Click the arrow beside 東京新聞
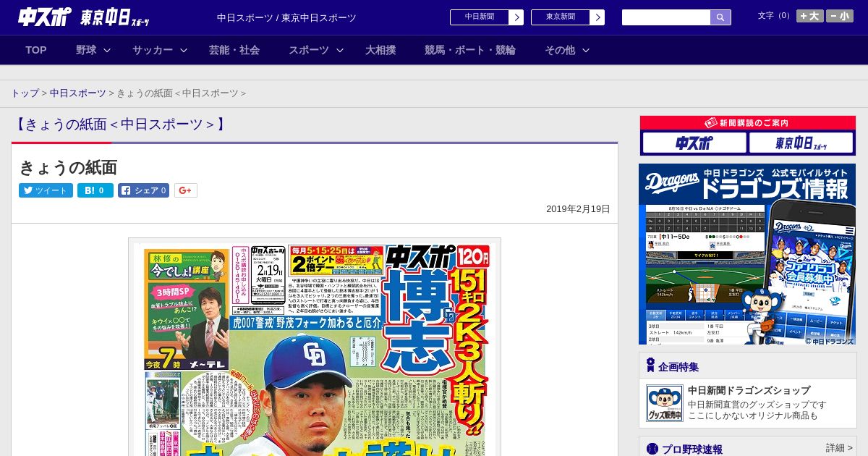Viewport: 868px width, 456px height. coord(597,17)
